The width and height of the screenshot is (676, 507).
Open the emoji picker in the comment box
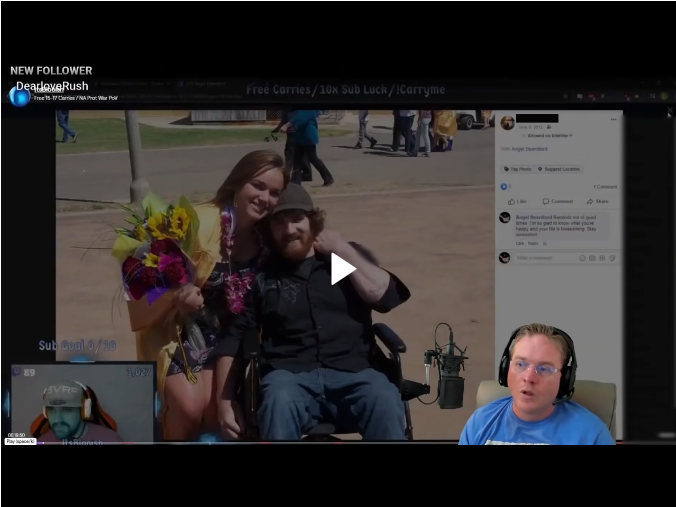click(582, 258)
